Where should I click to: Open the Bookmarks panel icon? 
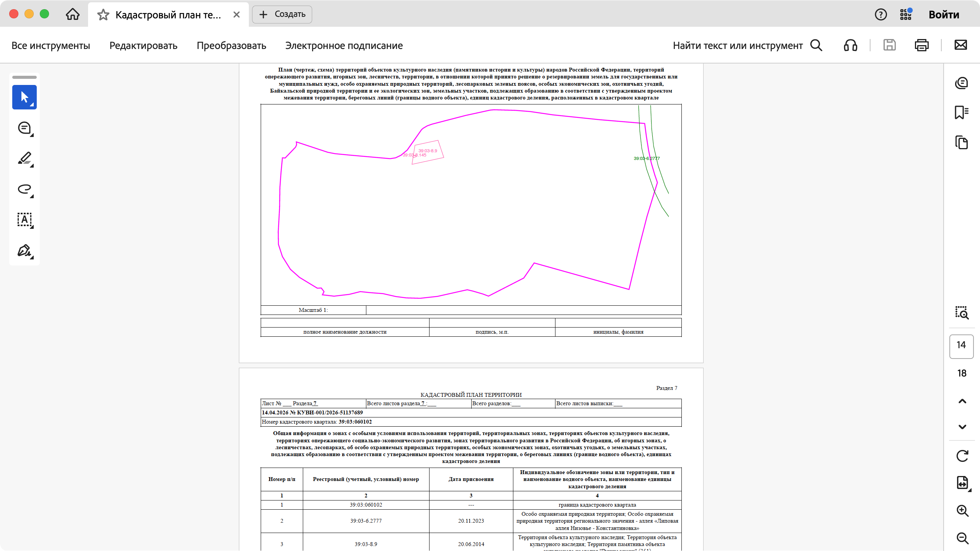(x=962, y=112)
